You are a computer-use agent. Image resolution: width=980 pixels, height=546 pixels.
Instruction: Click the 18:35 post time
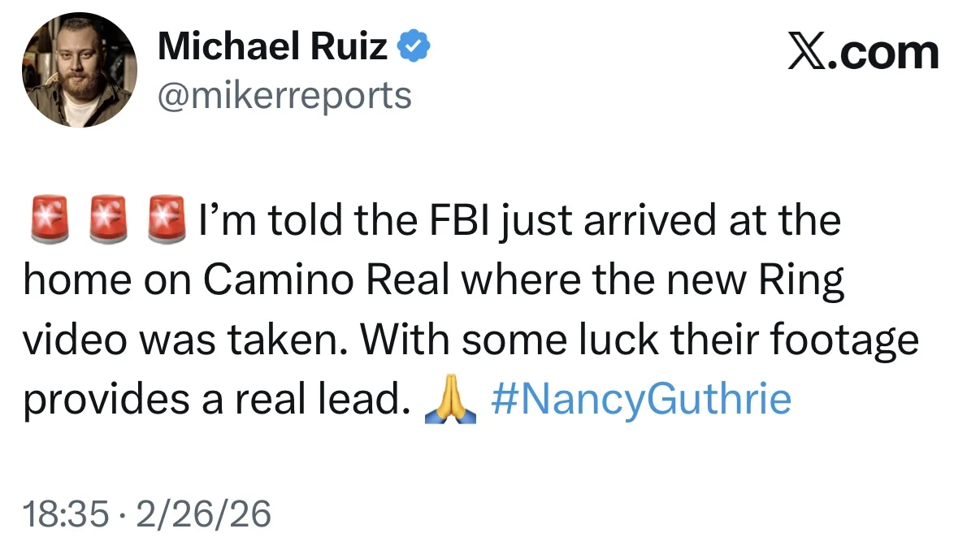click(65, 513)
